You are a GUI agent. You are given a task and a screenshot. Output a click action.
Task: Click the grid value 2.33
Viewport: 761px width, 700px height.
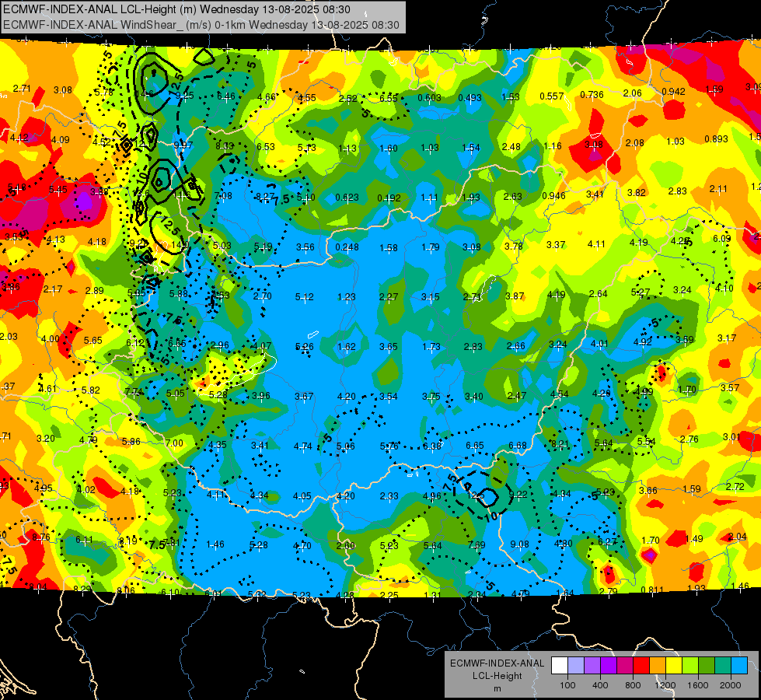click(389, 496)
